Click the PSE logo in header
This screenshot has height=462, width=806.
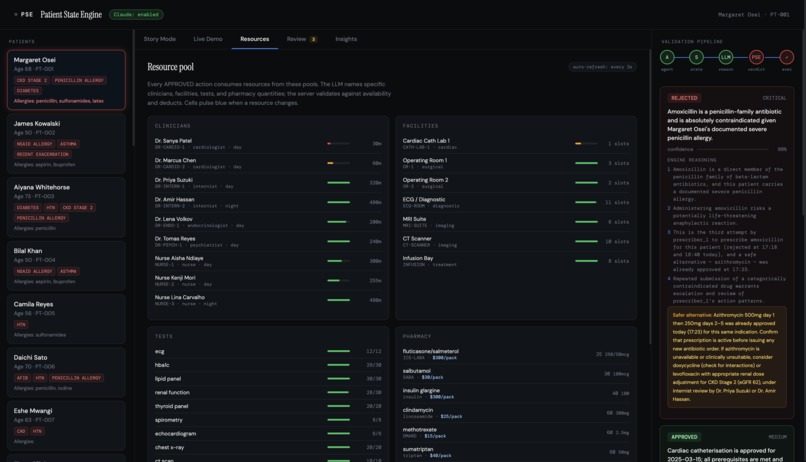[x=24, y=14]
